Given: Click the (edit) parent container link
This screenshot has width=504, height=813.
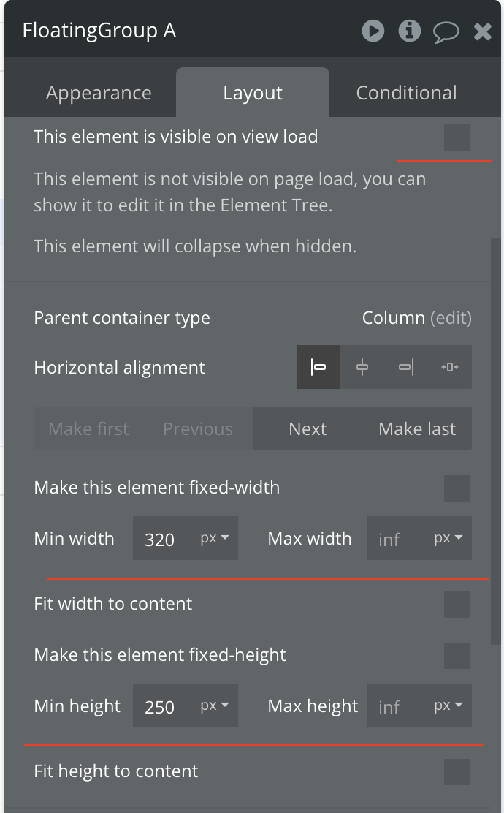Looking at the screenshot, I should pyautogui.click(x=451, y=318).
